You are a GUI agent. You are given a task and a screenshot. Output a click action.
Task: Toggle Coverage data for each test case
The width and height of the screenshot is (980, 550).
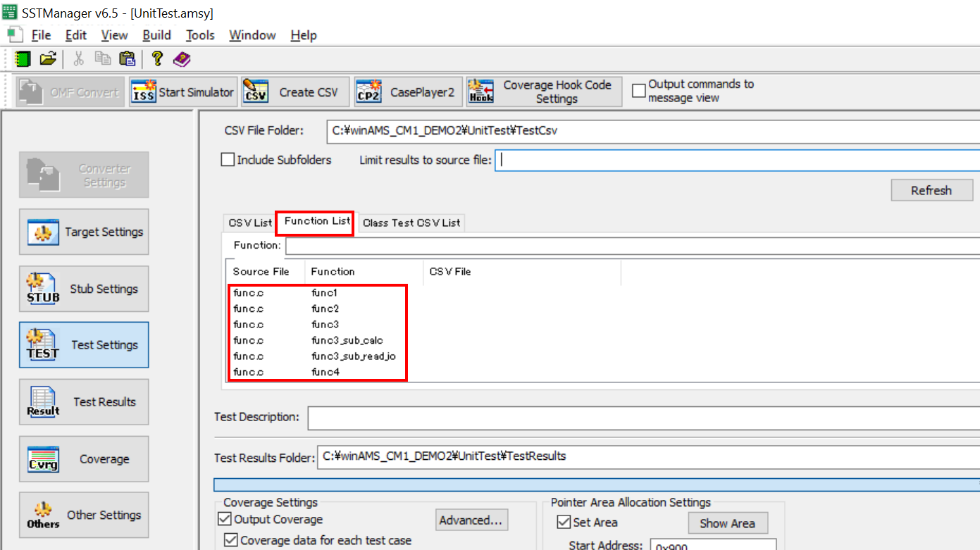(231, 540)
